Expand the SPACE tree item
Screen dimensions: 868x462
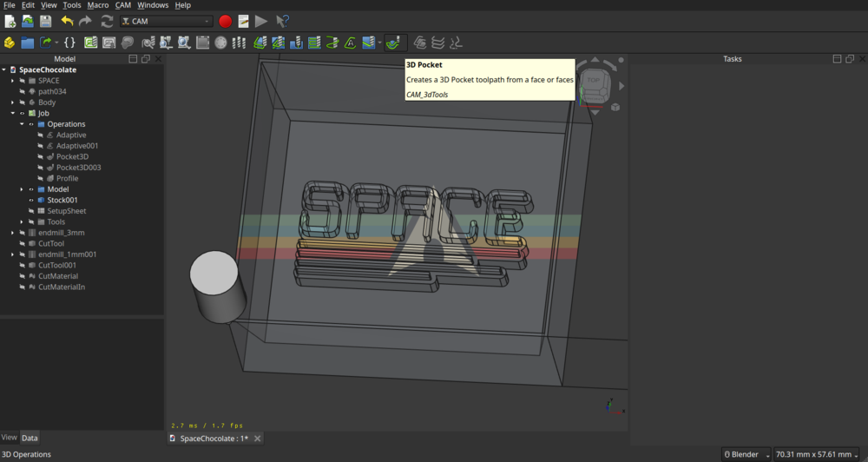coord(13,81)
